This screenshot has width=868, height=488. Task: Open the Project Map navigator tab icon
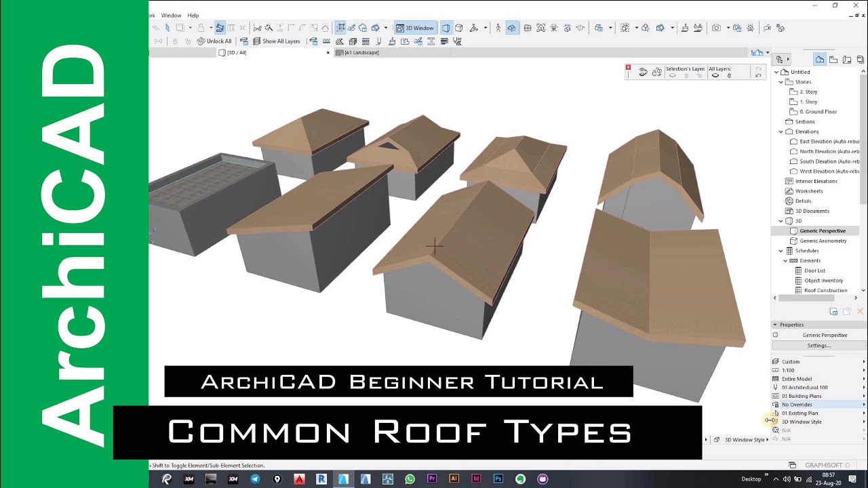click(820, 60)
